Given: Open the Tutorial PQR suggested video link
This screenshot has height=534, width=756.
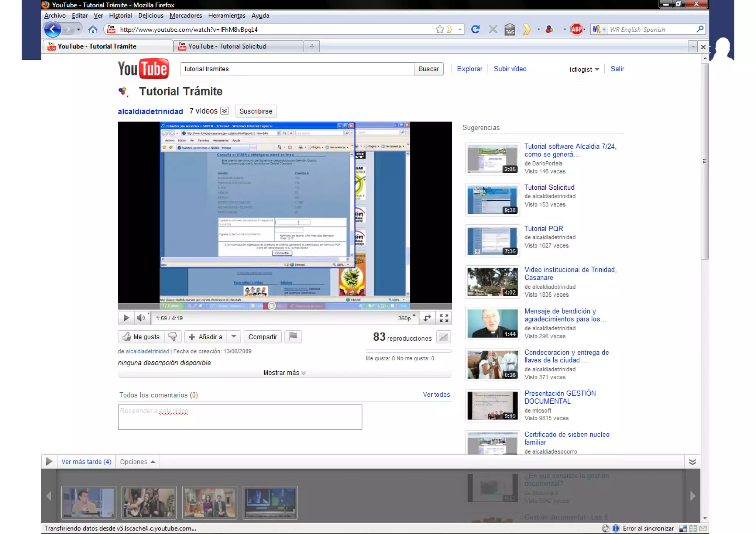Looking at the screenshot, I should (x=543, y=228).
